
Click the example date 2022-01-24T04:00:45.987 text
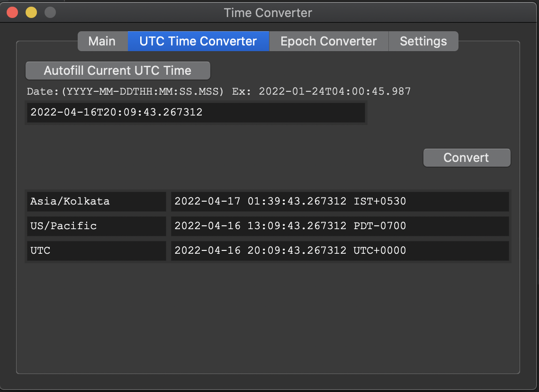tap(334, 91)
